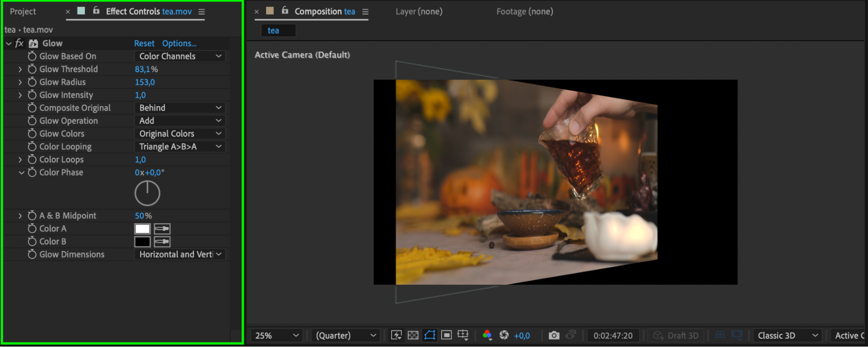Toggle the Glow Threshold stopwatch
Image resolution: width=868 pixels, height=347 pixels.
tap(32, 69)
